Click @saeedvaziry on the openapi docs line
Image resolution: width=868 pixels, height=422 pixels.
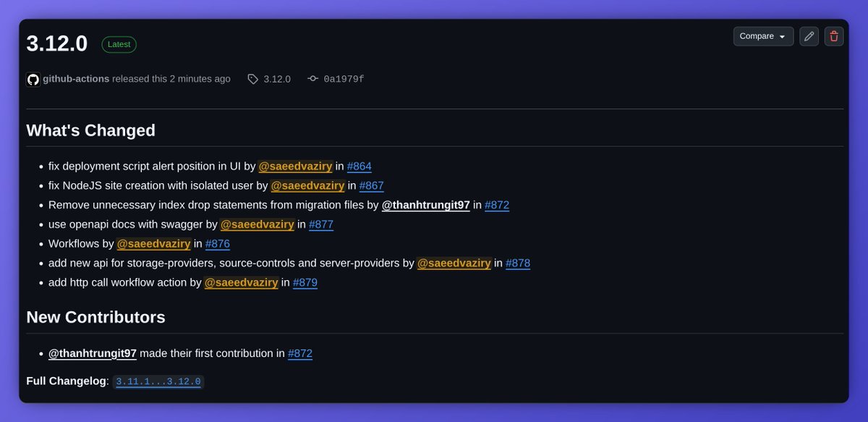coord(258,224)
